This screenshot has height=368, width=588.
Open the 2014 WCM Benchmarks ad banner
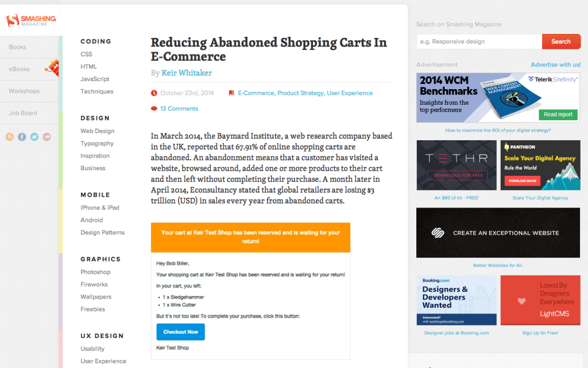pyautogui.click(x=498, y=98)
